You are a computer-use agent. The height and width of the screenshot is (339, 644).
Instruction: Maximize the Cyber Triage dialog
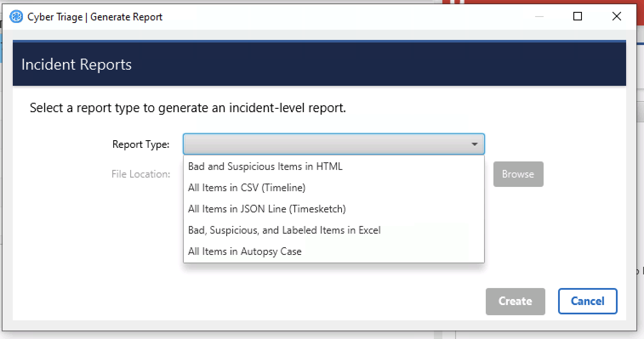(x=577, y=17)
